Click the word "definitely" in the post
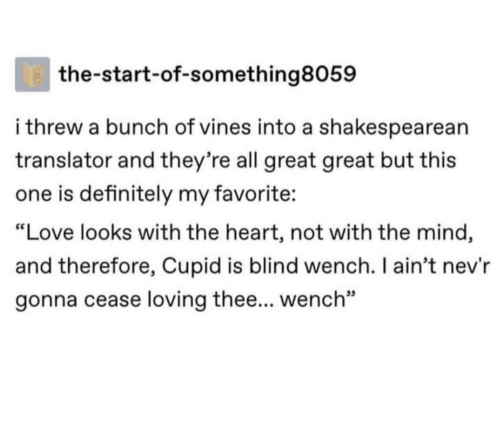This screenshot has width=504, height=426. tap(125, 195)
